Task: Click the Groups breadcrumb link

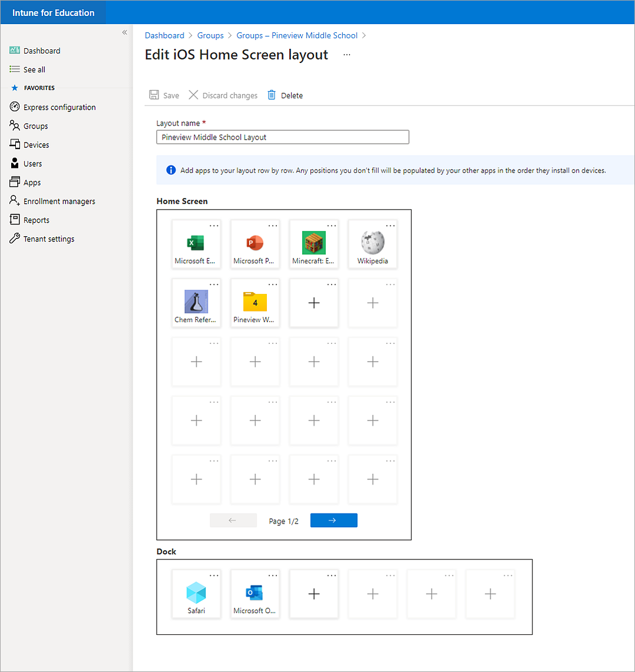Action: point(210,35)
